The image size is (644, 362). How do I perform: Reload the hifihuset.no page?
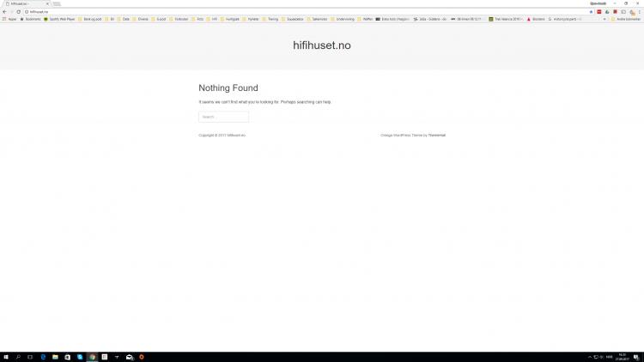[19, 12]
